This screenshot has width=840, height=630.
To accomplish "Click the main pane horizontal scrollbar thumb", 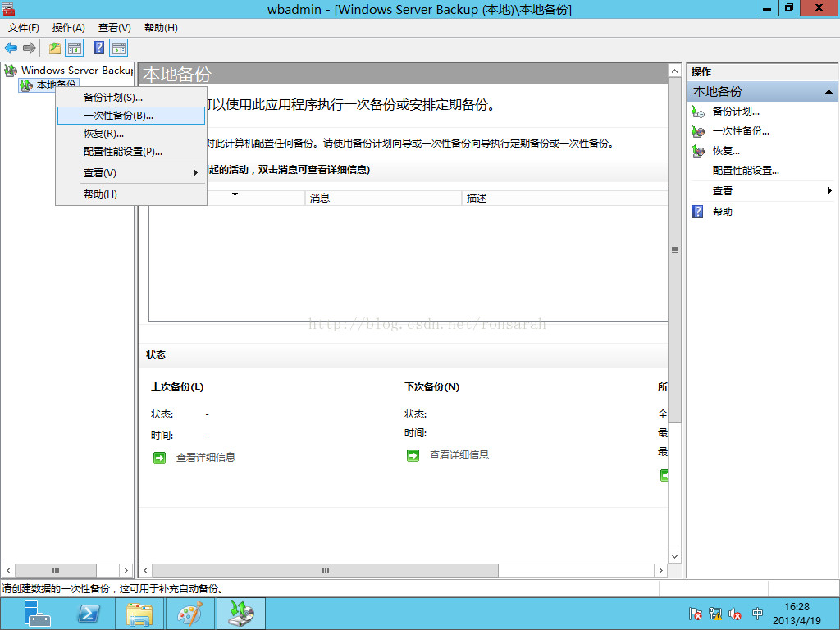I will tap(326, 571).
